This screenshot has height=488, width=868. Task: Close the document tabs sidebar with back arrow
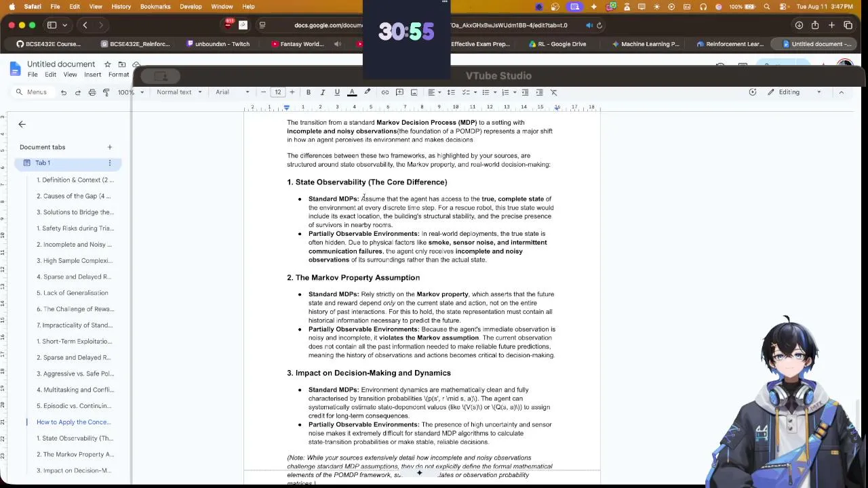pyautogui.click(x=22, y=124)
